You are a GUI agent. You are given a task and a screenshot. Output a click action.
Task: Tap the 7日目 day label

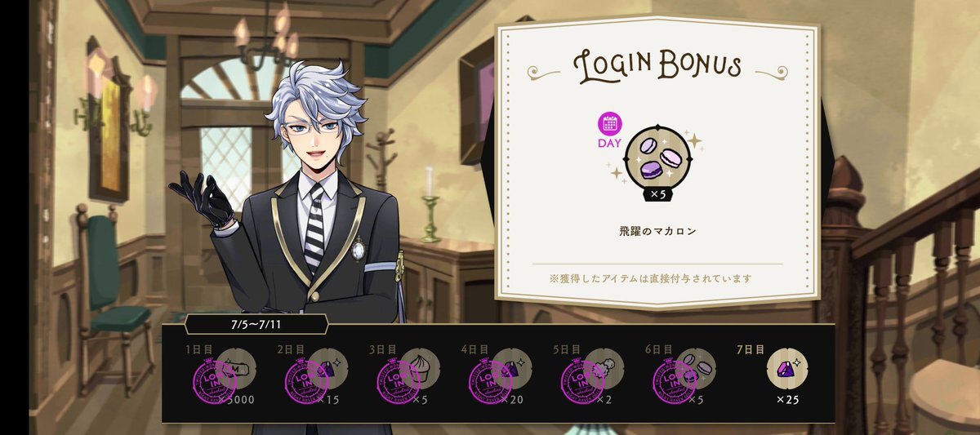click(751, 349)
